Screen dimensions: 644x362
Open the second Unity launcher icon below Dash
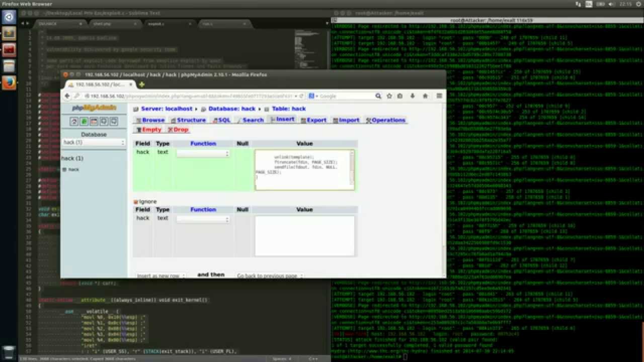pyautogui.click(x=9, y=34)
